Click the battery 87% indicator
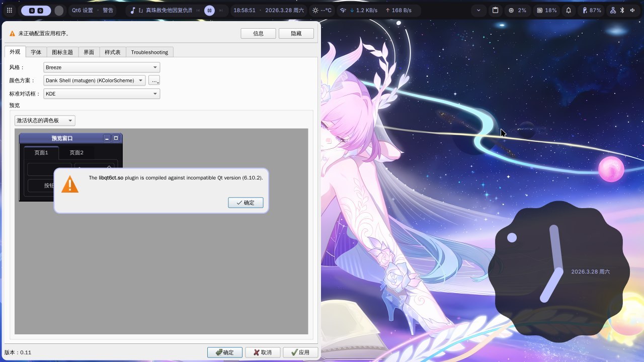 [x=592, y=10]
